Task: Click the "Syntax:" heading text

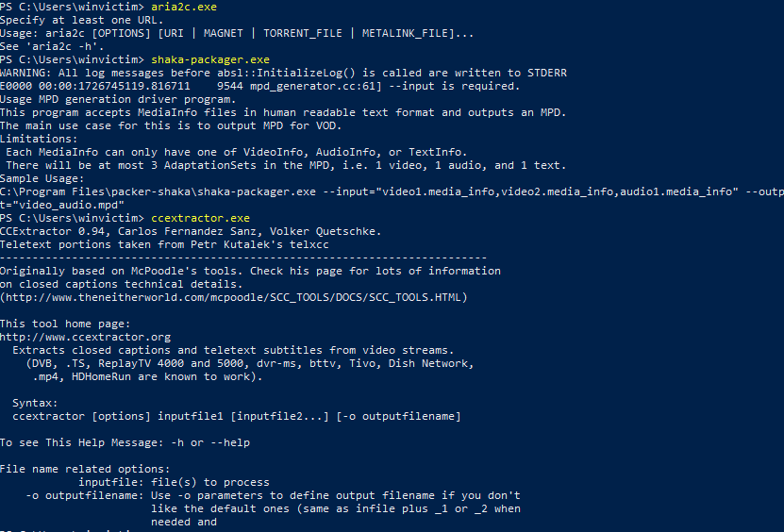Action: tap(37, 403)
